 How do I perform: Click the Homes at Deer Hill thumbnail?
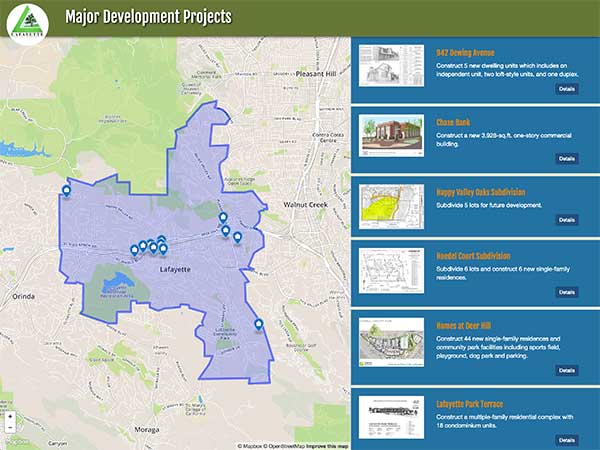coord(391,346)
